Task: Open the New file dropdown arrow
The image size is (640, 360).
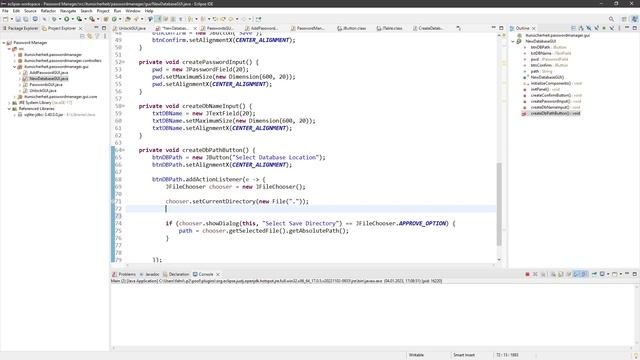Action: 11,19
